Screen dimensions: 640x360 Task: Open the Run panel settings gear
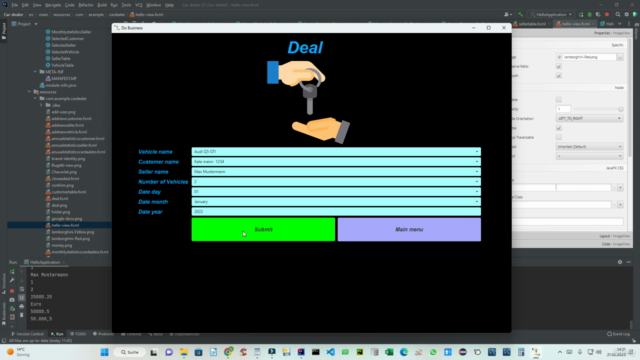pyautogui.click(x=620, y=262)
